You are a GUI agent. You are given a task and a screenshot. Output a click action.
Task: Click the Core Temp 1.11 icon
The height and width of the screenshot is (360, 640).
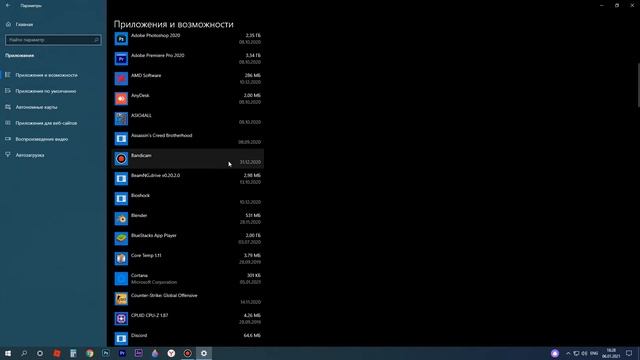coord(121,259)
